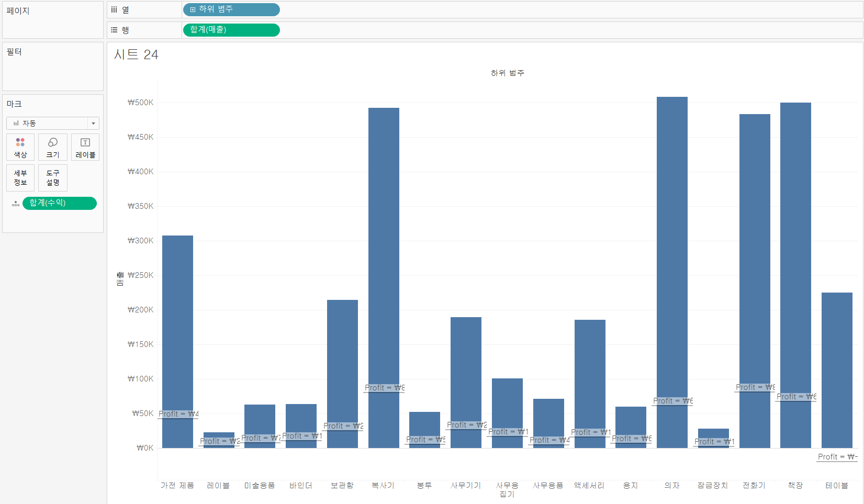
Task: Click the Columns shelf icon next to 열
Action: pyautogui.click(x=114, y=9)
